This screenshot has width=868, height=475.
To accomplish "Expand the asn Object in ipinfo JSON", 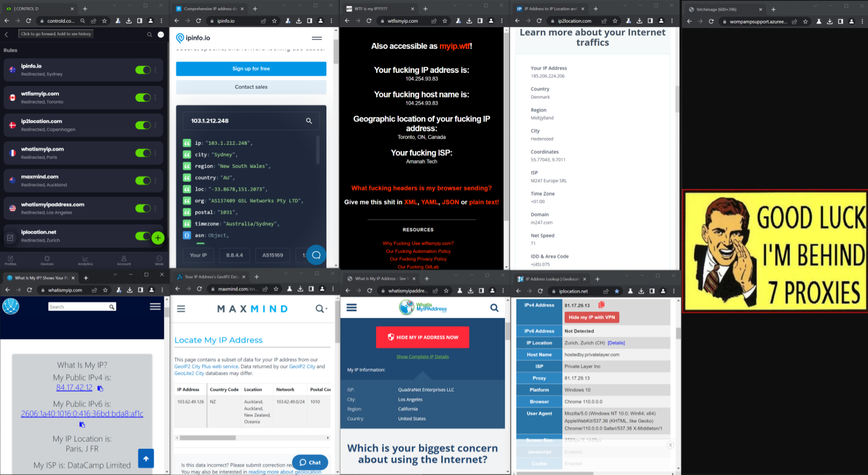I will 187,235.
